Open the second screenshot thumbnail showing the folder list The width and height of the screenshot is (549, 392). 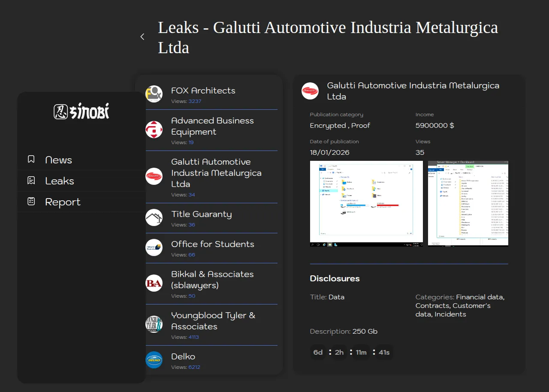pos(468,203)
